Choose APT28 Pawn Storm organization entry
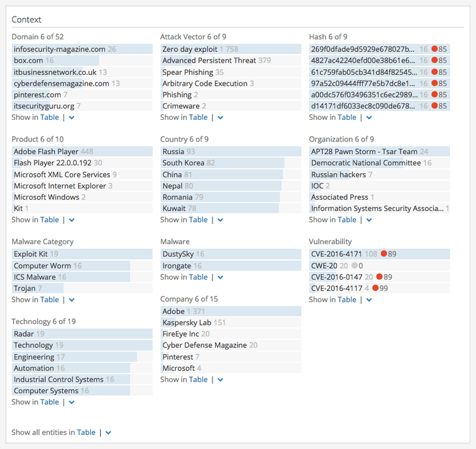 pos(364,152)
